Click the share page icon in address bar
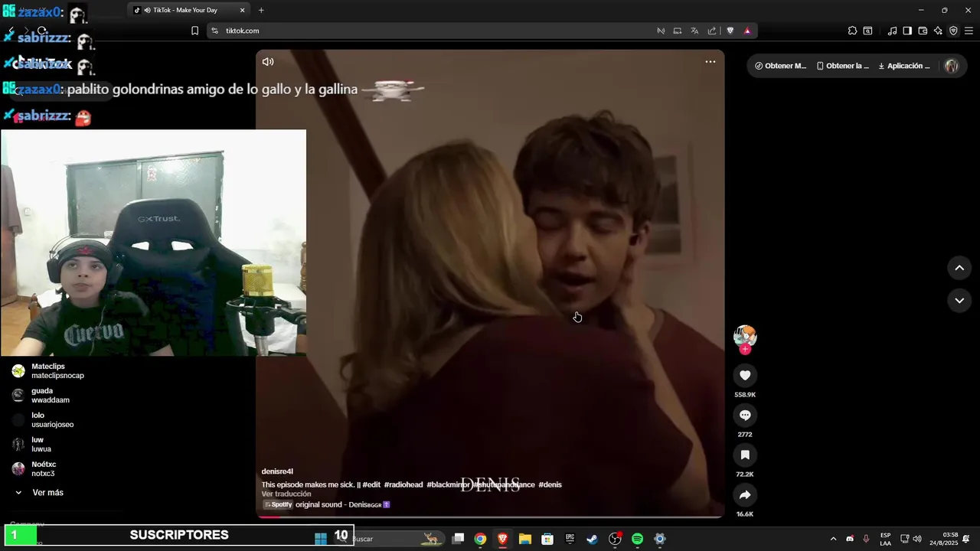 point(712,31)
